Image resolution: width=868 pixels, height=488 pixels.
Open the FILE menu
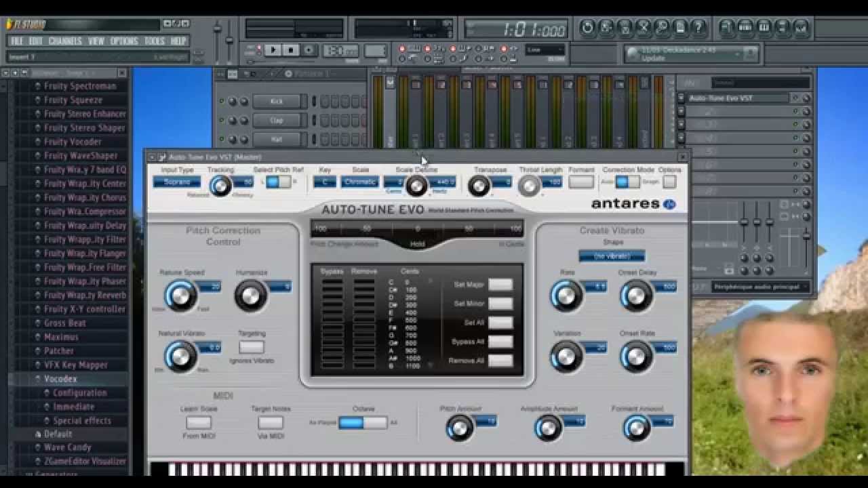(x=17, y=41)
